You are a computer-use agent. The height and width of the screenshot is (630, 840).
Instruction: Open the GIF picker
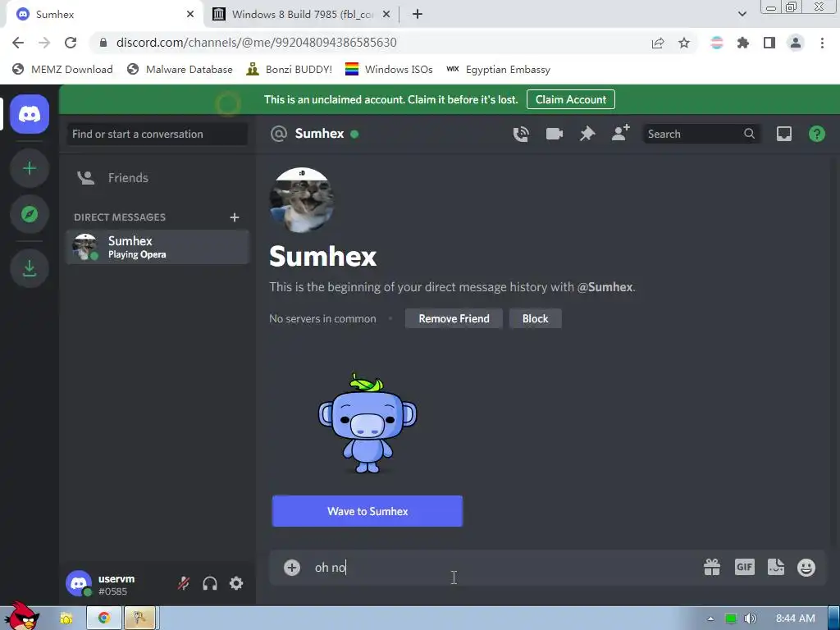point(745,567)
